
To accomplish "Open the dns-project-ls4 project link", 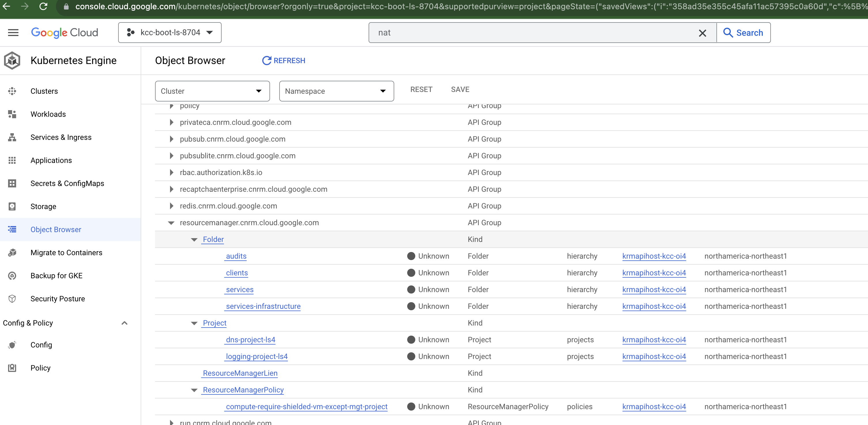I will pyautogui.click(x=250, y=340).
